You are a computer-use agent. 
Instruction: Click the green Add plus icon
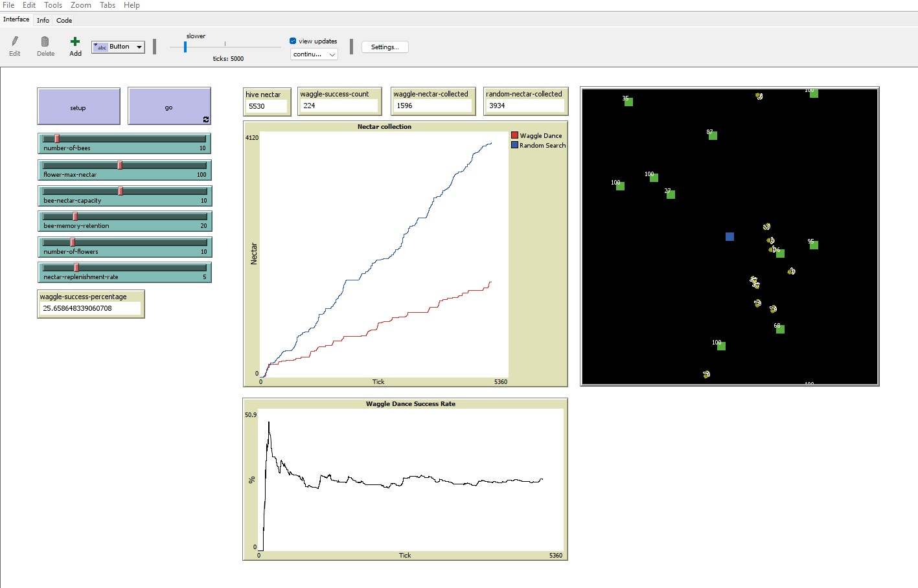[75, 42]
